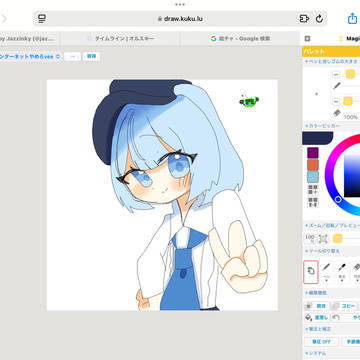Click the swatch grid icon below add-swatch
The width and height of the screenshot is (360, 360).
click(x=313, y=202)
